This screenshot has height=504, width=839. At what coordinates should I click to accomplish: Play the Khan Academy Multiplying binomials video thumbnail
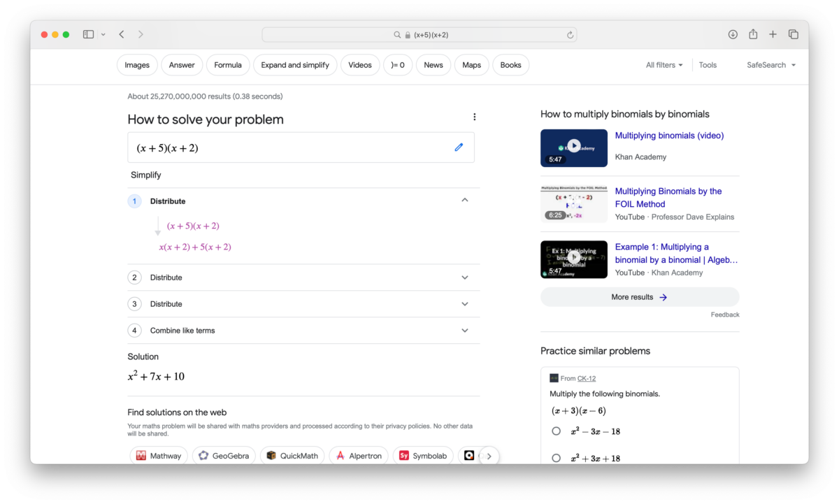[x=574, y=147]
